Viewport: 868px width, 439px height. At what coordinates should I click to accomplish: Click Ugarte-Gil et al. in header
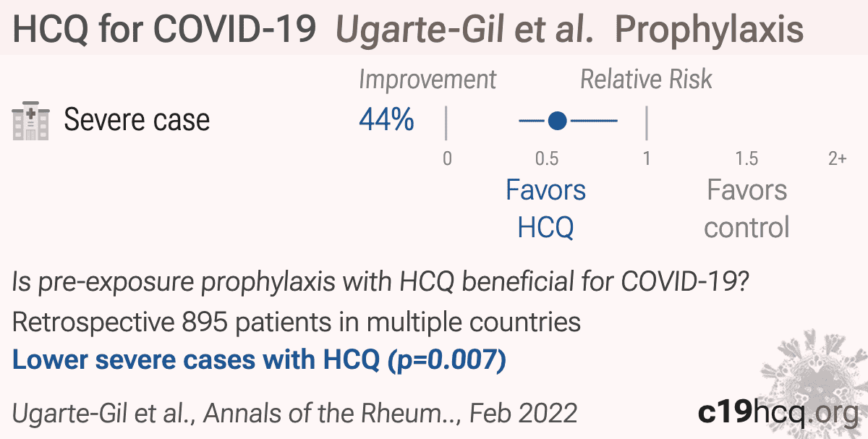click(x=466, y=30)
